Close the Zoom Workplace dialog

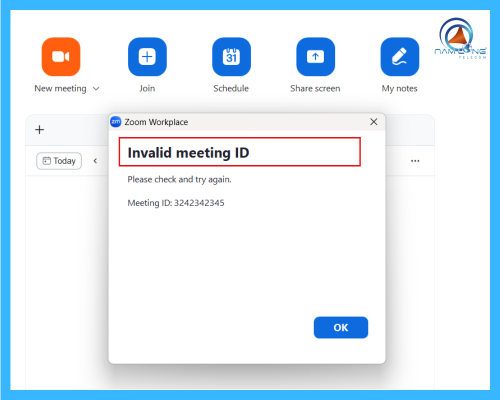pyautogui.click(x=374, y=122)
